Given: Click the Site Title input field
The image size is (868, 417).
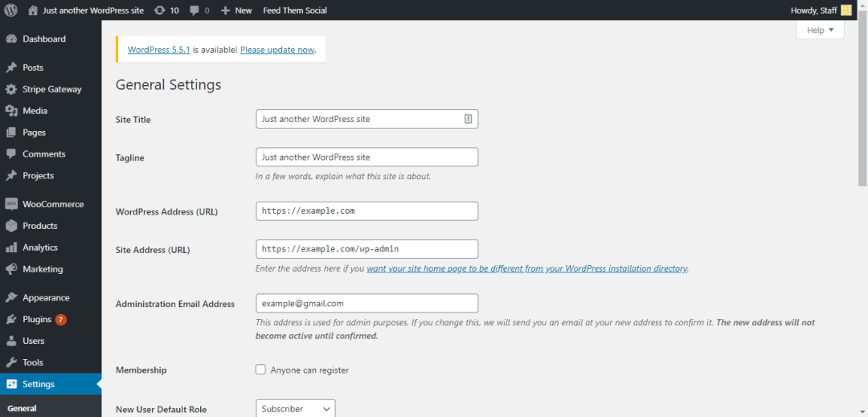Looking at the screenshot, I should (x=367, y=119).
